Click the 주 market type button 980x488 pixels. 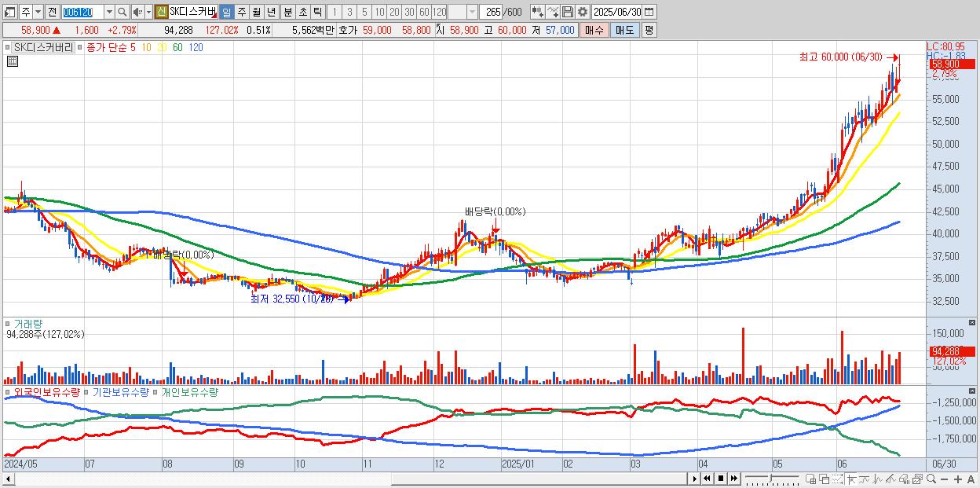26,12
